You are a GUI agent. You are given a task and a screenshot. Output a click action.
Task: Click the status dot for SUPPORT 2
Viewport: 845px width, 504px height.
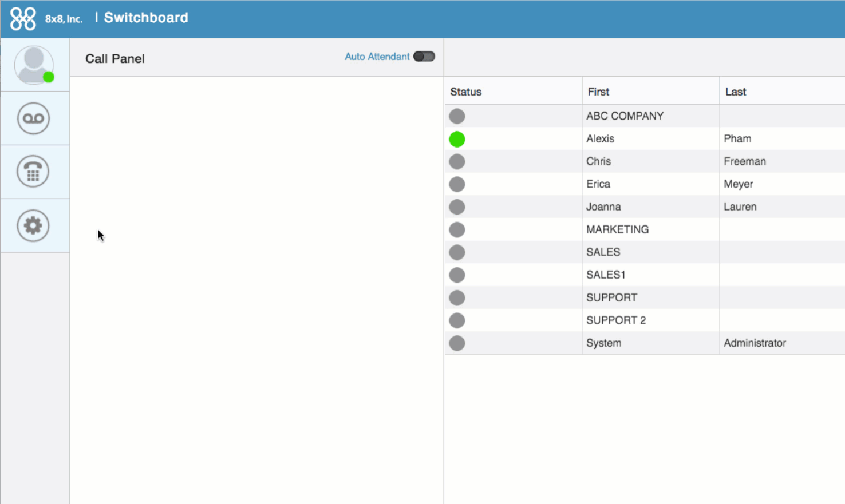click(457, 320)
